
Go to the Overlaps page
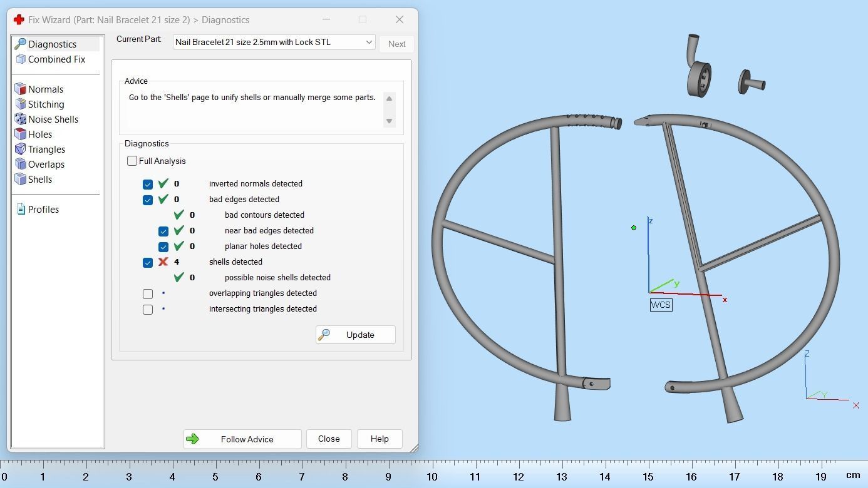click(46, 164)
